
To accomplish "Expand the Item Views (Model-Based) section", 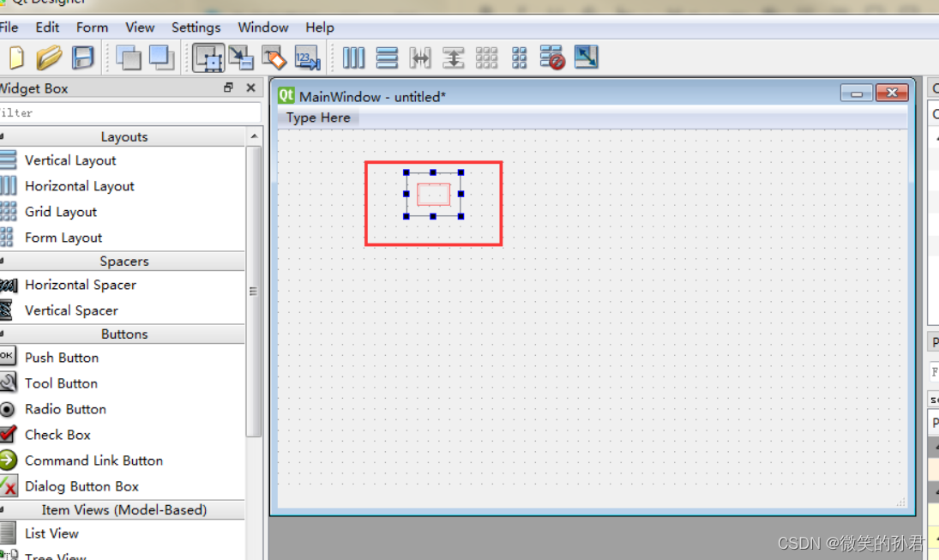I will point(125,509).
